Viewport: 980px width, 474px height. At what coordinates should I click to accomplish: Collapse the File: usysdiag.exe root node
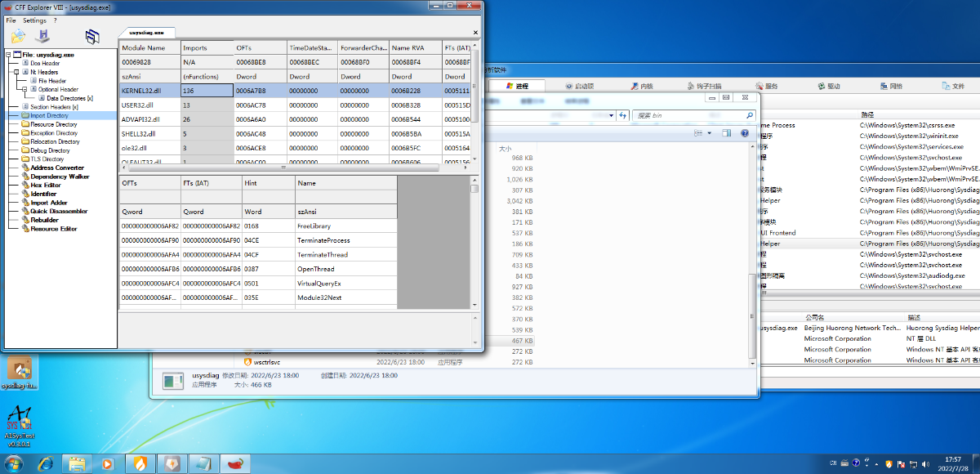click(x=8, y=54)
